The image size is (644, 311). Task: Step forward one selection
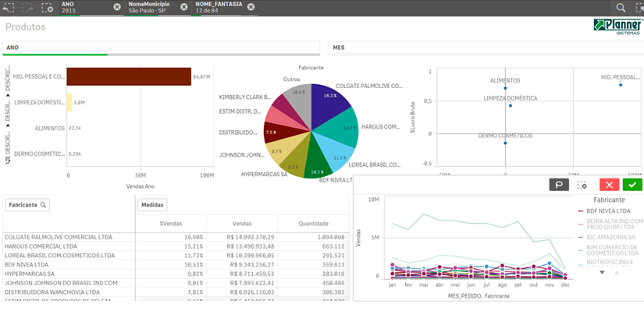(28, 7)
